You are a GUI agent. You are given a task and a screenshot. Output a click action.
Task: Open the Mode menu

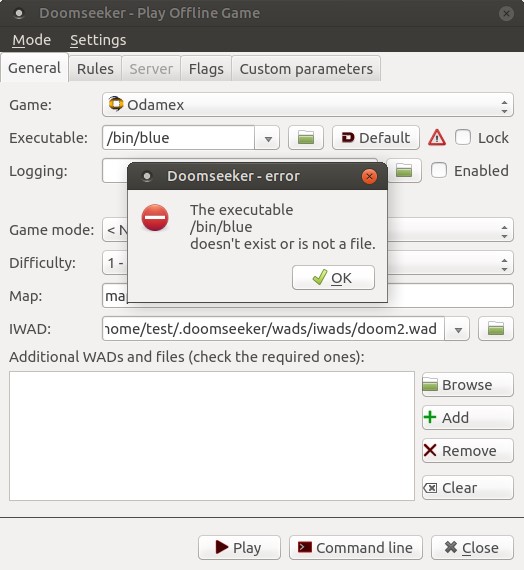click(32, 40)
